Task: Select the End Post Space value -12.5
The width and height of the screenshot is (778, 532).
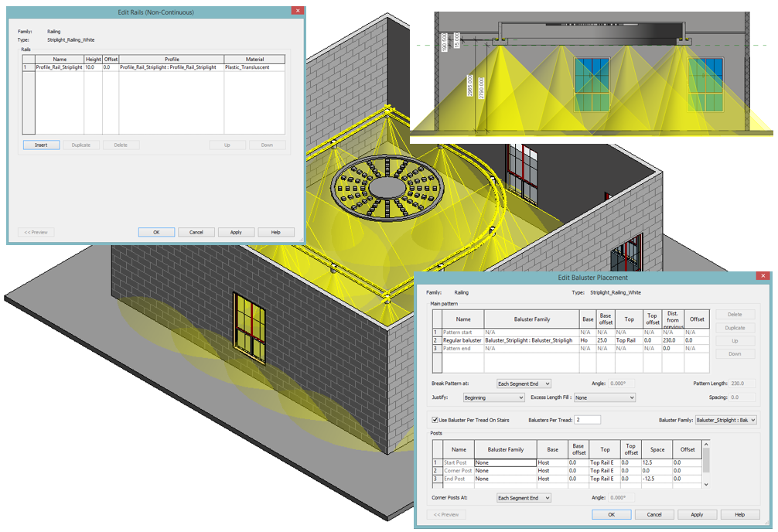Action: point(657,479)
